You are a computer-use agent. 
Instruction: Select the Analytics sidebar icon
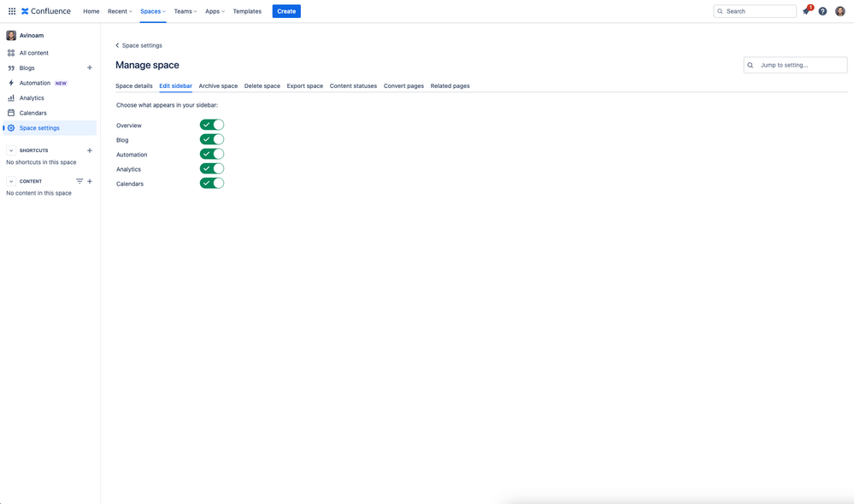[x=10, y=97]
